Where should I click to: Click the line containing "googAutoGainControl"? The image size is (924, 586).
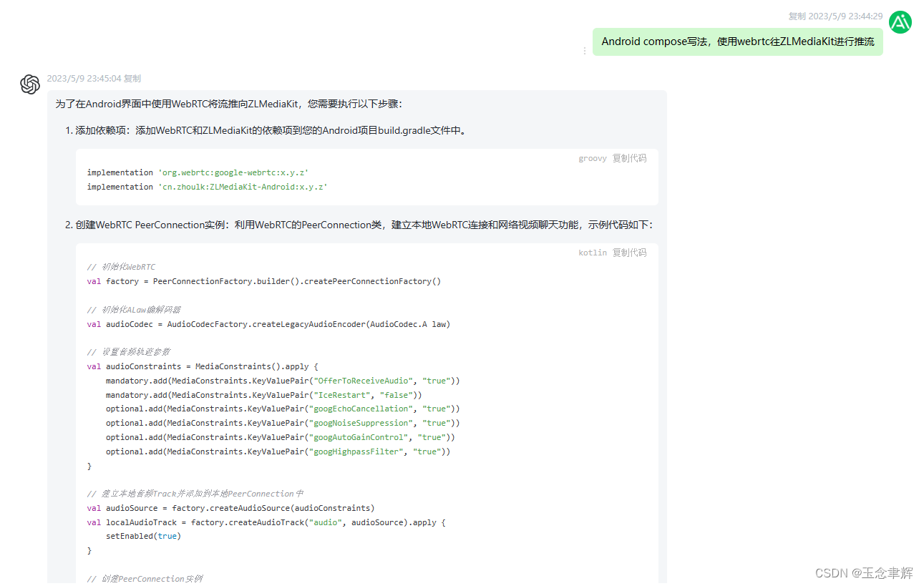click(x=281, y=437)
